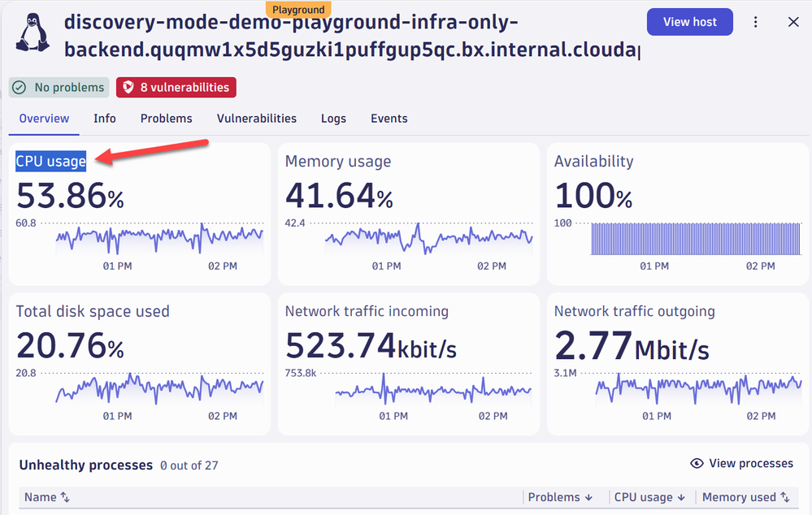Click the vulnerabilities shield icon
Screen dimensions: 812x515
[128, 87]
